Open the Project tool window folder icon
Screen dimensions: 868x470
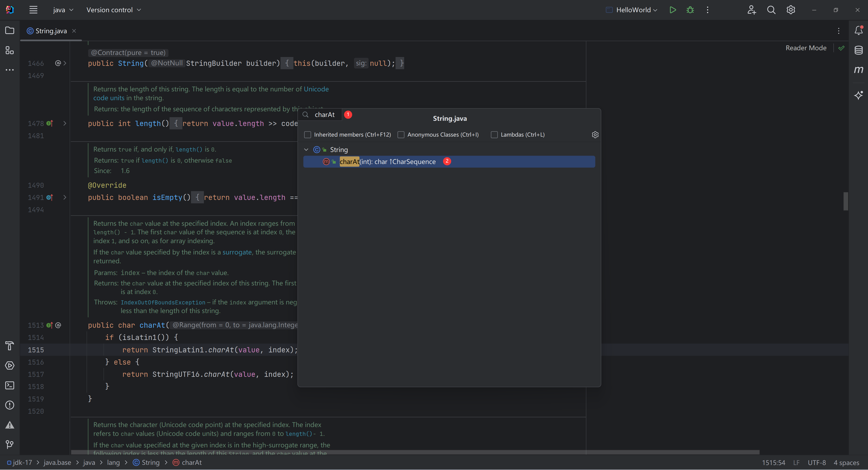pyautogui.click(x=10, y=30)
